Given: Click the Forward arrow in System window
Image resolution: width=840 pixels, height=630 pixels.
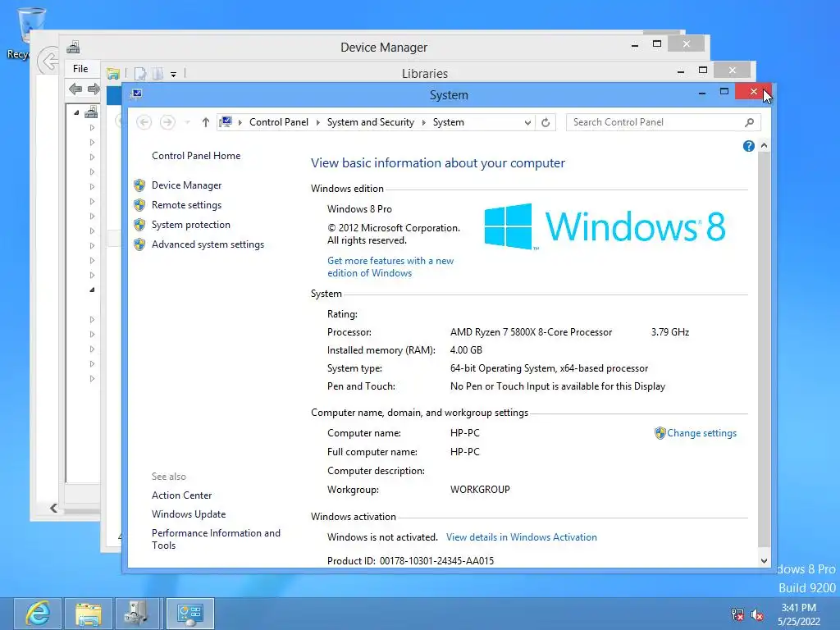Looking at the screenshot, I should point(167,122).
